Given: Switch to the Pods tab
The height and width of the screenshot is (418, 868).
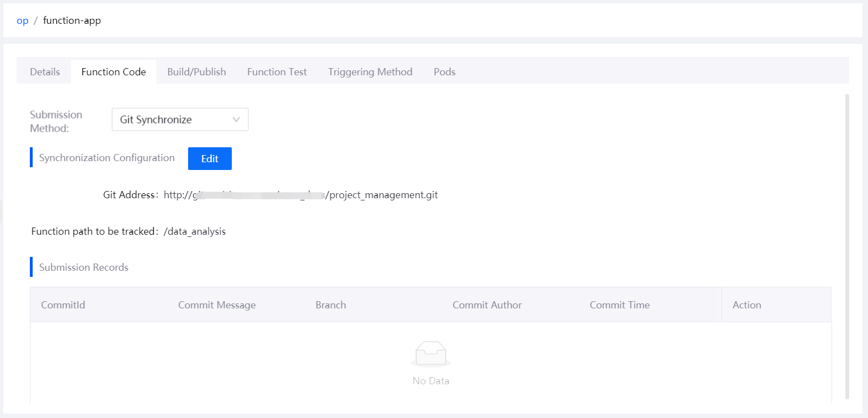Looking at the screenshot, I should (444, 72).
